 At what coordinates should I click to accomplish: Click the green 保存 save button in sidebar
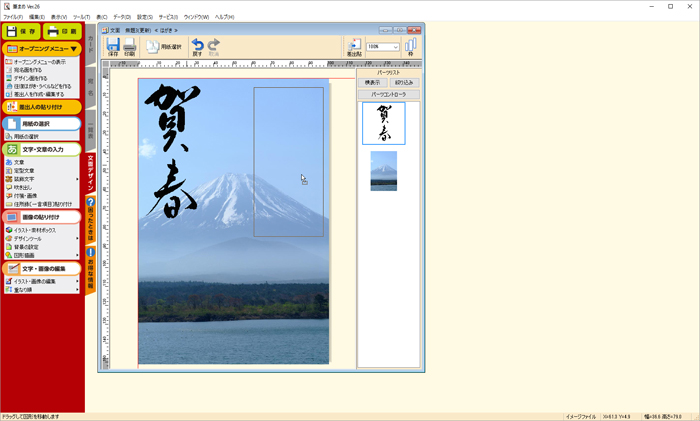(21, 32)
